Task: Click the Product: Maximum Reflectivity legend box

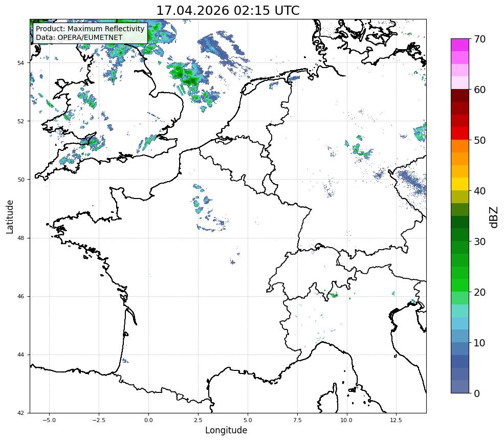Action: (x=91, y=33)
